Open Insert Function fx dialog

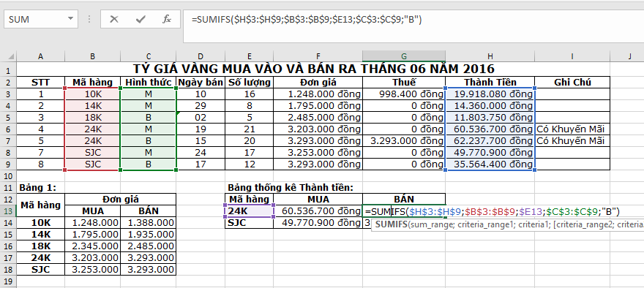click(167, 19)
